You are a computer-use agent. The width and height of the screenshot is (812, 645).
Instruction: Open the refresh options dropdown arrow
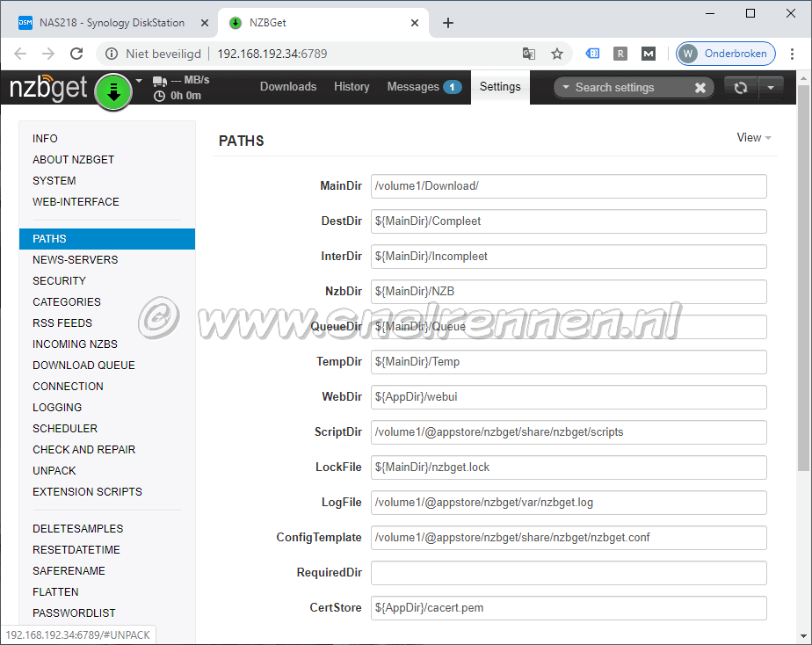(771, 88)
